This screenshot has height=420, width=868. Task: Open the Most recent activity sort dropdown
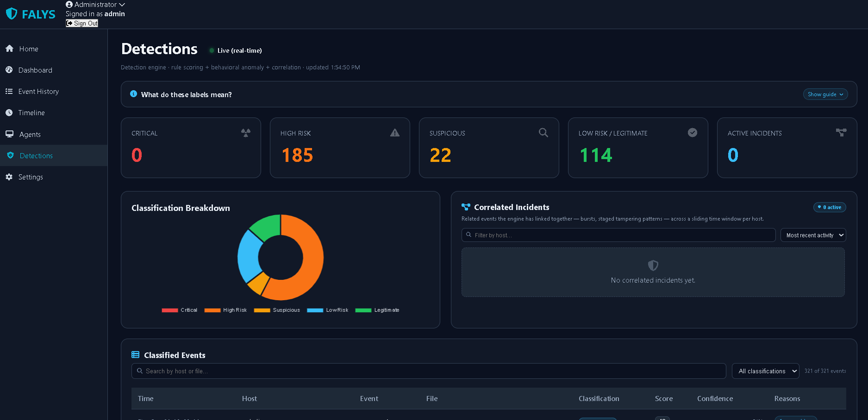(x=813, y=235)
